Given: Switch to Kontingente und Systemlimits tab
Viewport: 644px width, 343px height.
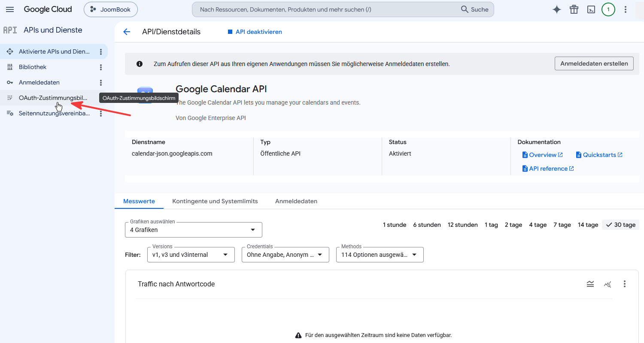Looking at the screenshot, I should (x=215, y=201).
